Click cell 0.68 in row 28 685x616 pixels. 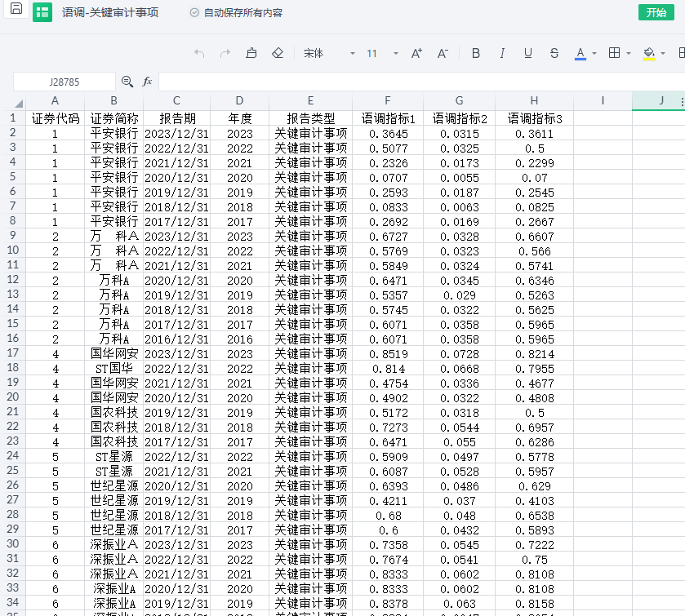(x=388, y=515)
